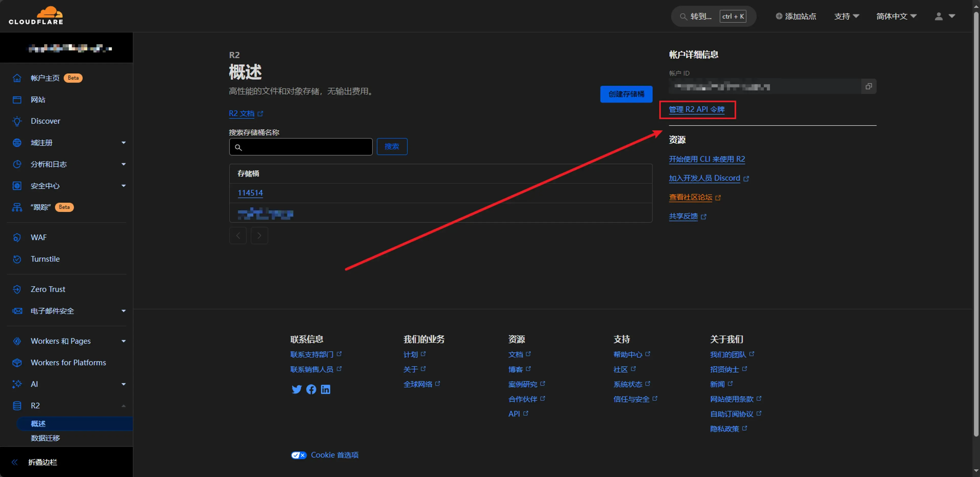Expand the 域注册 sidebar section
This screenshot has width=980, height=477.
(x=123, y=143)
